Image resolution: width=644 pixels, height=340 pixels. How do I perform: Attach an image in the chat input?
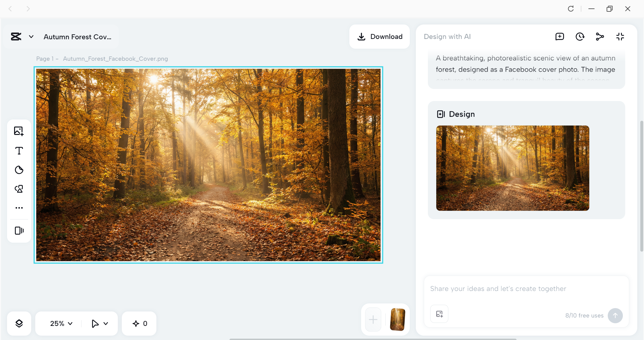tap(439, 314)
